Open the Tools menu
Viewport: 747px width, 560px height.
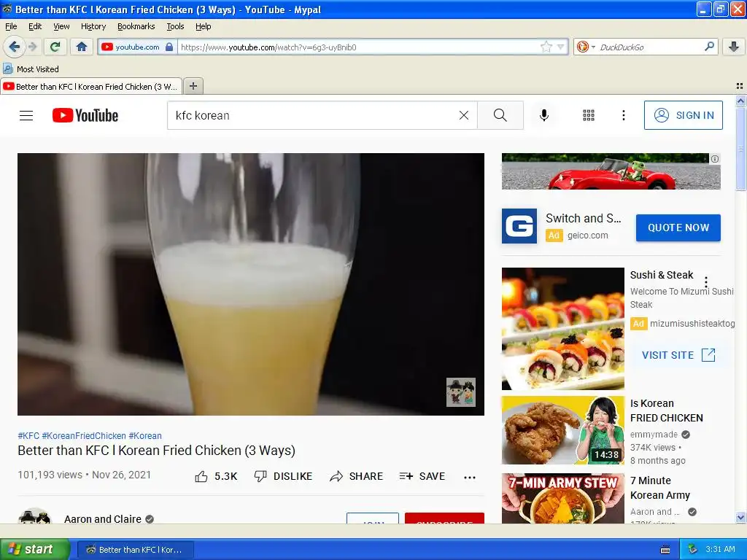tap(175, 26)
